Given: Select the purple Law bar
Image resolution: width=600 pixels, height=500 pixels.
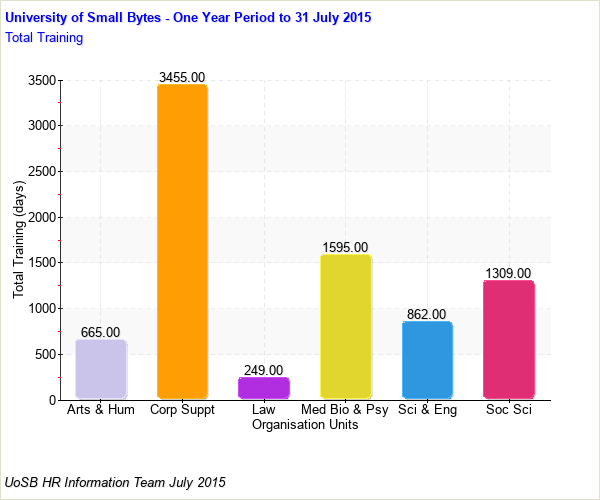Looking at the screenshot, I should (x=264, y=388).
